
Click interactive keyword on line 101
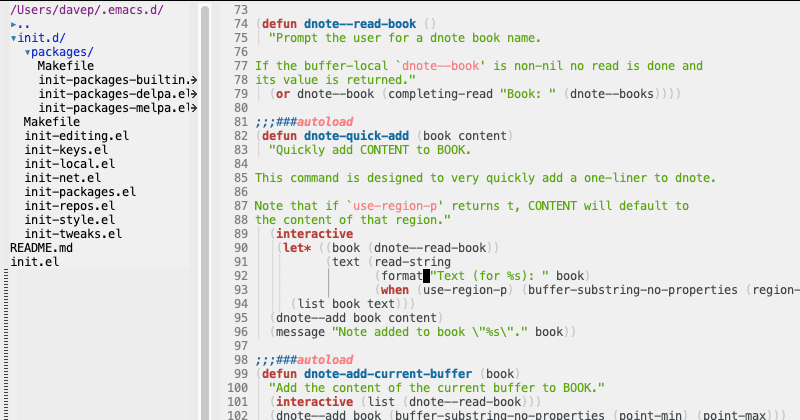coord(315,402)
